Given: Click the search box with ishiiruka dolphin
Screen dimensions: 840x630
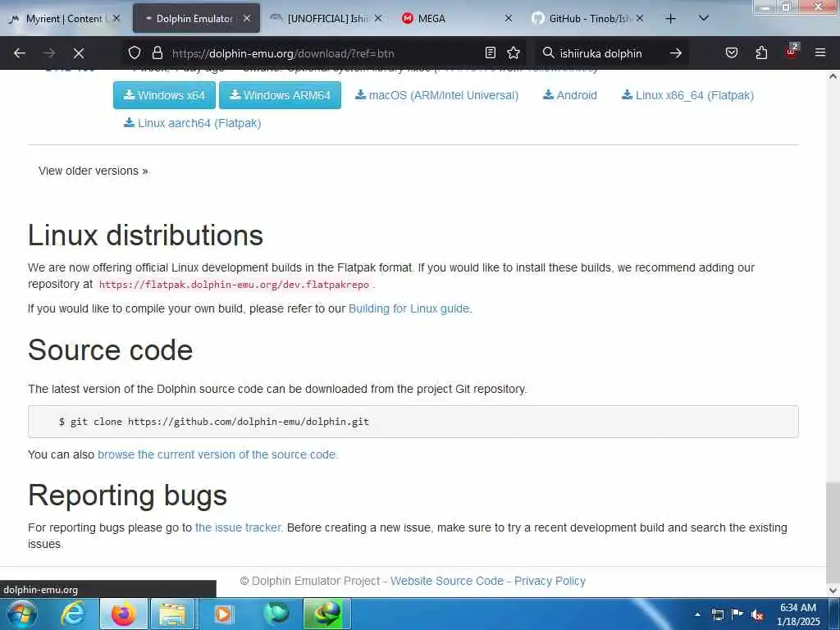Looking at the screenshot, I should [610, 53].
